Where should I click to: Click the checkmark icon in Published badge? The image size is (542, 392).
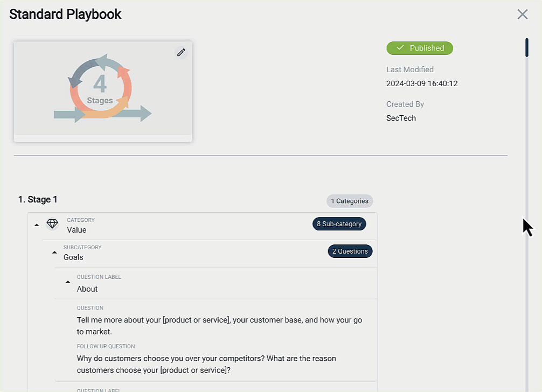click(x=400, y=48)
